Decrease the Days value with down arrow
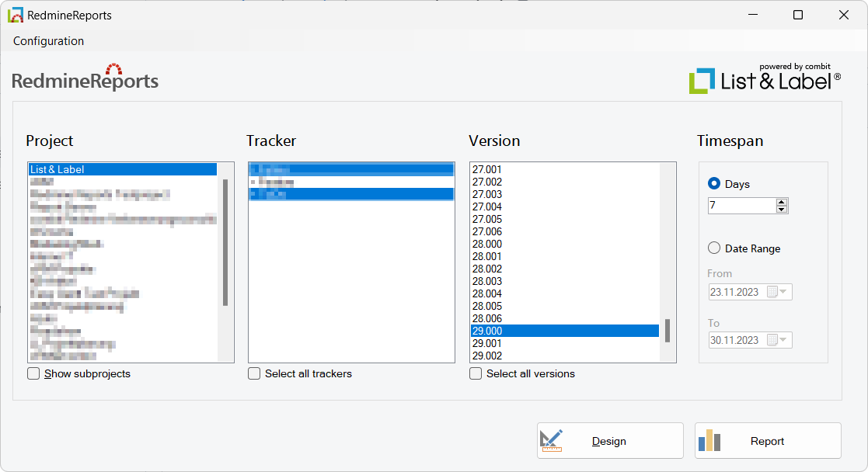The image size is (868, 472). click(782, 209)
